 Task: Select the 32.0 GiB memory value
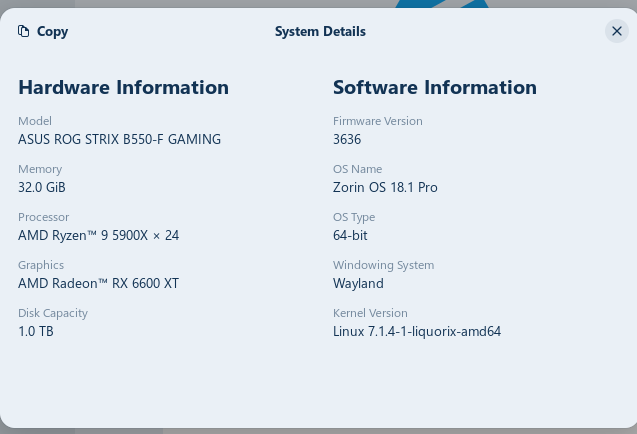42,187
